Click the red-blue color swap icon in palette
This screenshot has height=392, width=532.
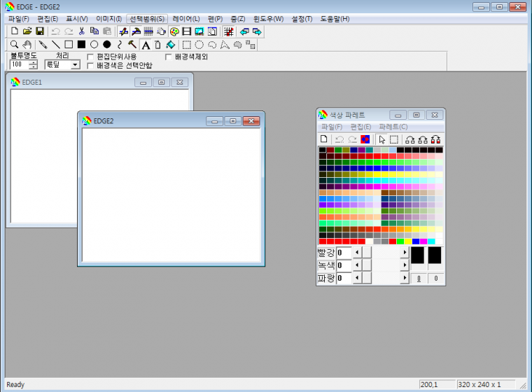pyautogui.click(x=365, y=139)
